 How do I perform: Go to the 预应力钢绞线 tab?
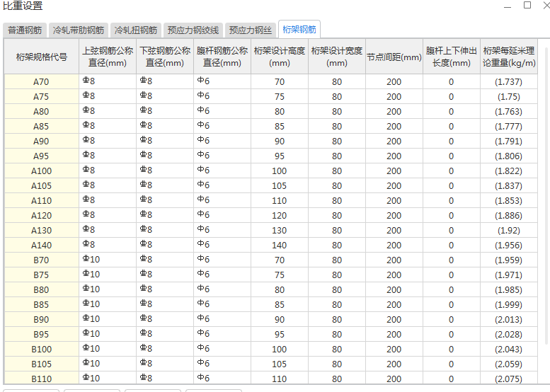pyautogui.click(x=193, y=30)
